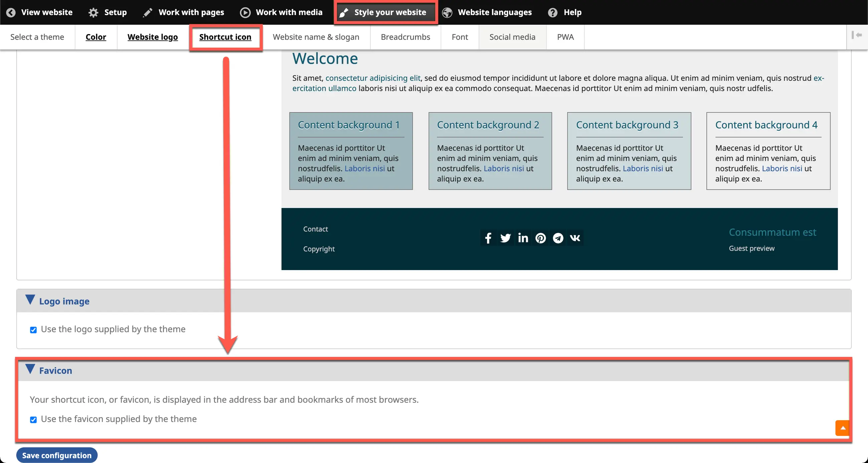Click the Pinterest icon

[x=540, y=238]
